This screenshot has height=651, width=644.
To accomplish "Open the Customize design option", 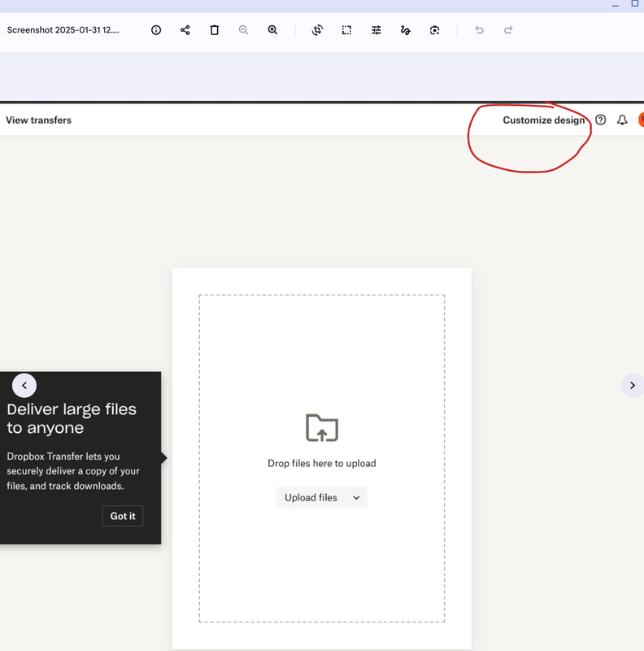I will pyautogui.click(x=543, y=120).
